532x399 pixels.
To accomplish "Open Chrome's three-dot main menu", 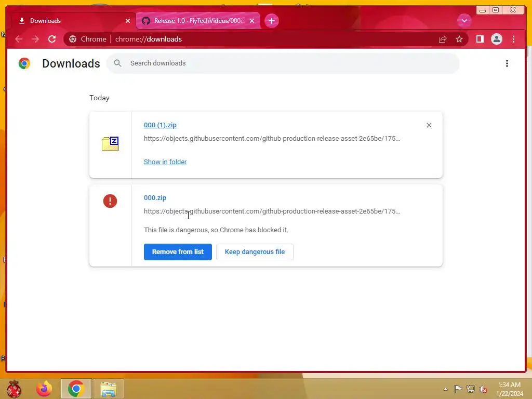I will point(513,39).
